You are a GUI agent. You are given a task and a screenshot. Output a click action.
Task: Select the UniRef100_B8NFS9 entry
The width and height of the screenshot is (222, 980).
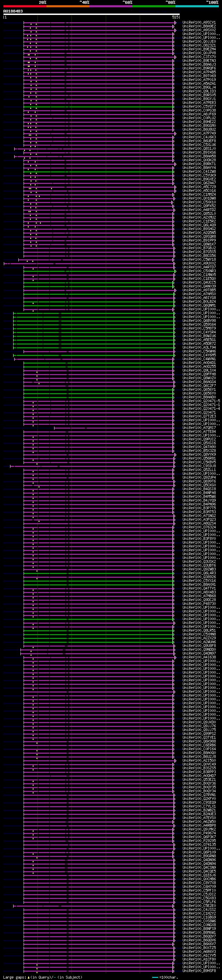199,929
